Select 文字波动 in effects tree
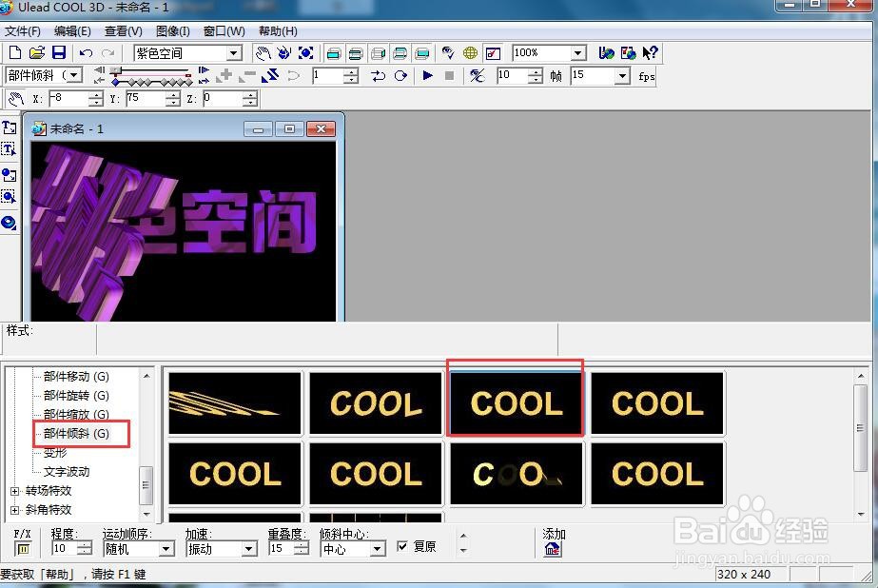The image size is (878, 588). point(67,472)
